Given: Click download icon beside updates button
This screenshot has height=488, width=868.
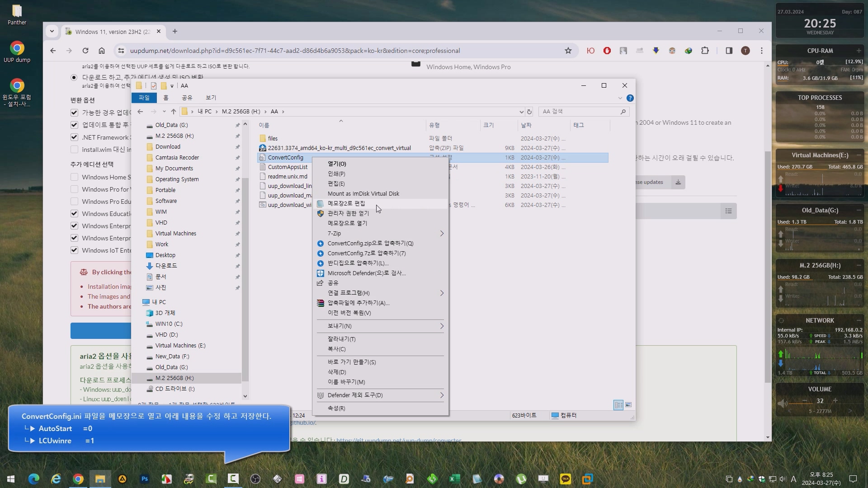Looking at the screenshot, I should tap(678, 182).
